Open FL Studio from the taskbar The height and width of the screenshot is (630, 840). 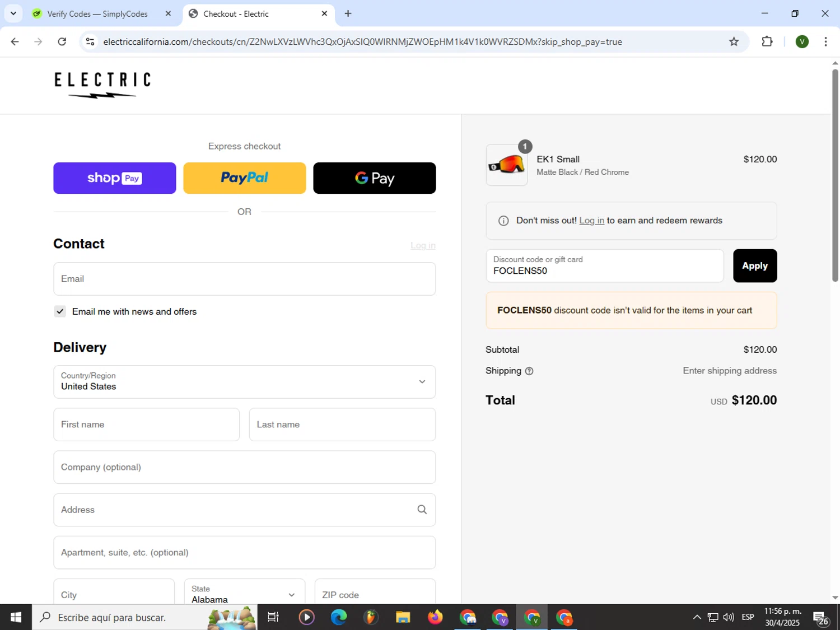point(371,617)
